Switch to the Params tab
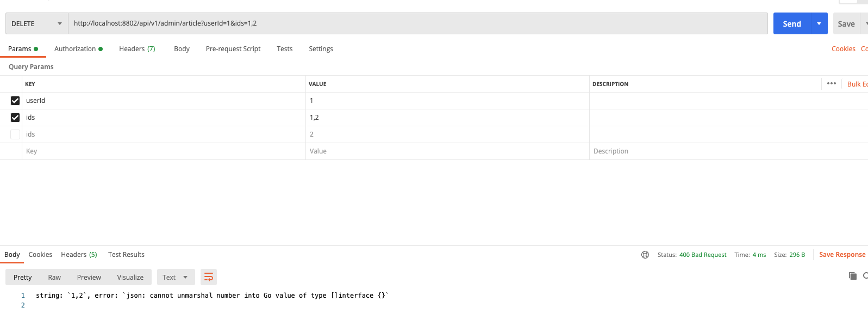Screen dimensions: 868x332 click(x=23, y=48)
